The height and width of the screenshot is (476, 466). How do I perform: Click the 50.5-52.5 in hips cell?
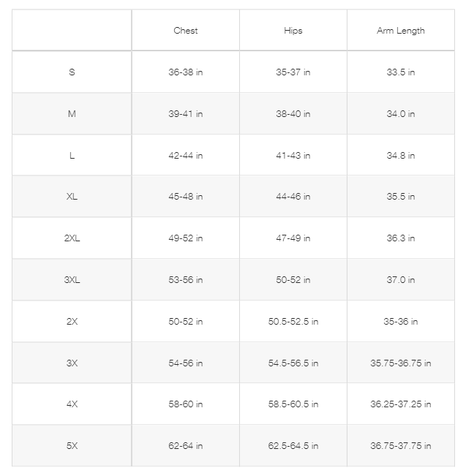[x=293, y=322]
